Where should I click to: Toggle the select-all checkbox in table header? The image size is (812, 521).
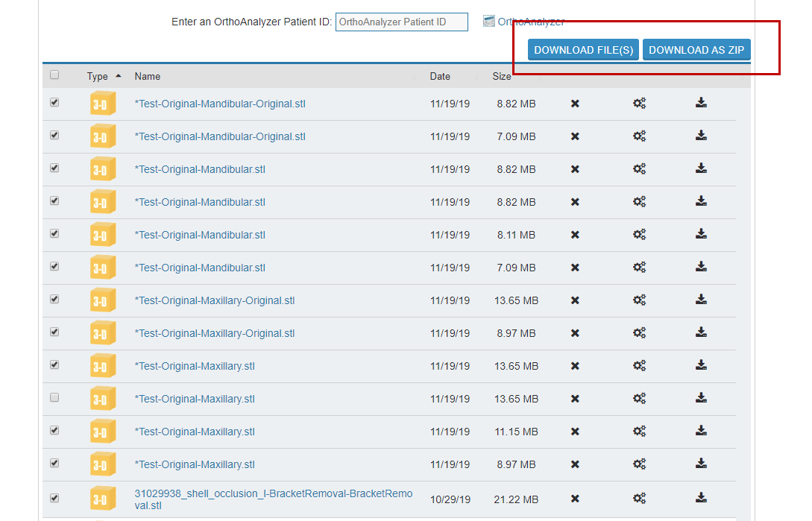tap(54, 75)
